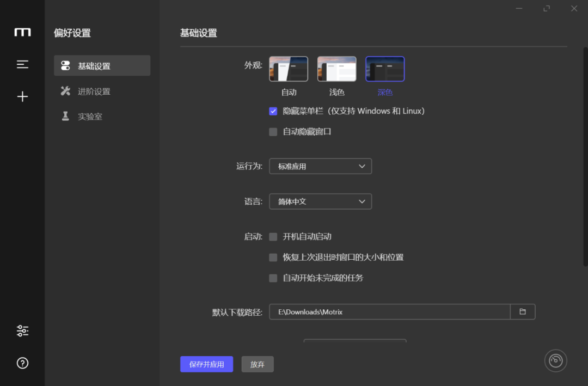588x386 pixels.
Task: Enable 自动隐藏窗口 checkbox
Action: point(273,132)
